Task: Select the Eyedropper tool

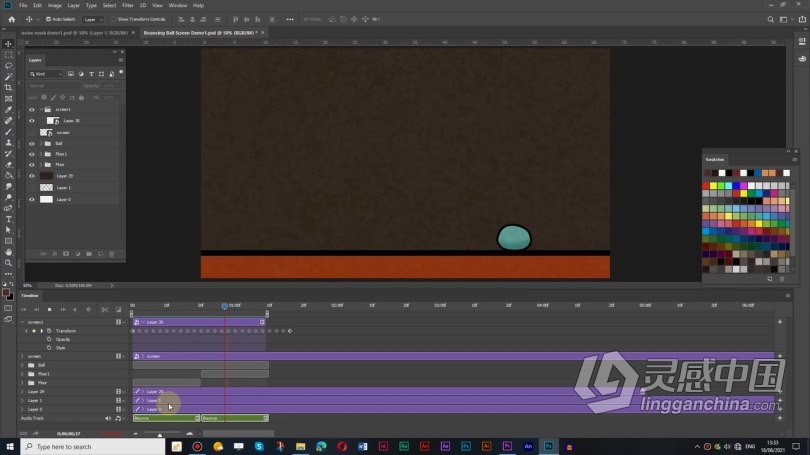Action: (x=8, y=109)
